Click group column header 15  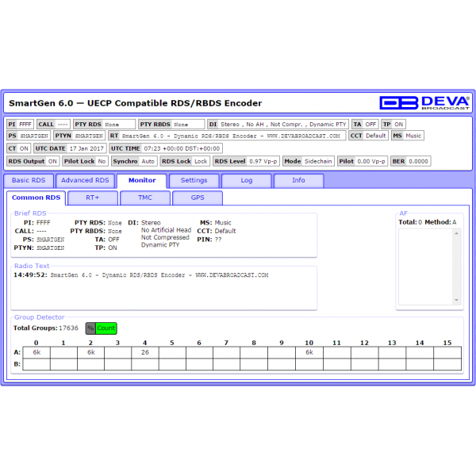(x=447, y=343)
